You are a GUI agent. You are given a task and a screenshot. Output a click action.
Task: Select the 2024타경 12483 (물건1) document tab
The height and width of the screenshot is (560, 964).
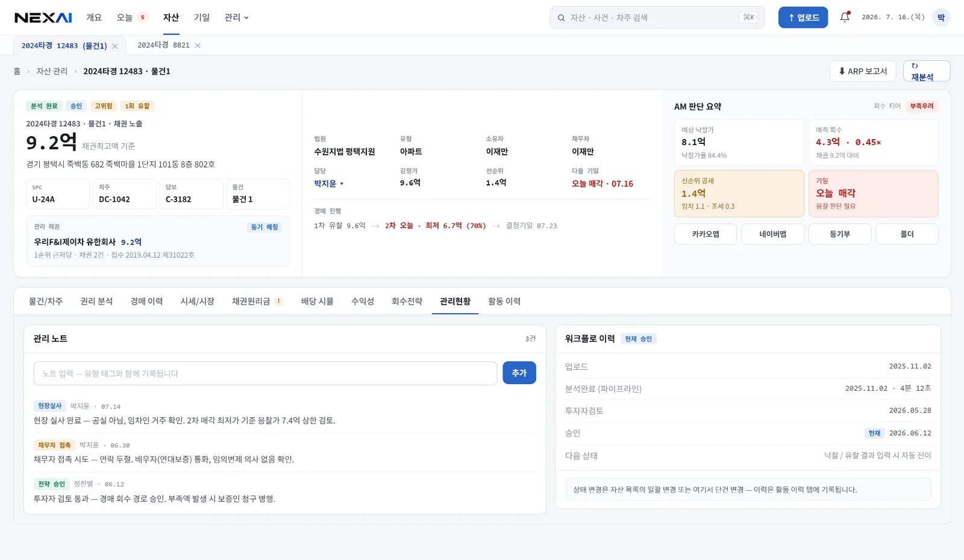[64, 46]
